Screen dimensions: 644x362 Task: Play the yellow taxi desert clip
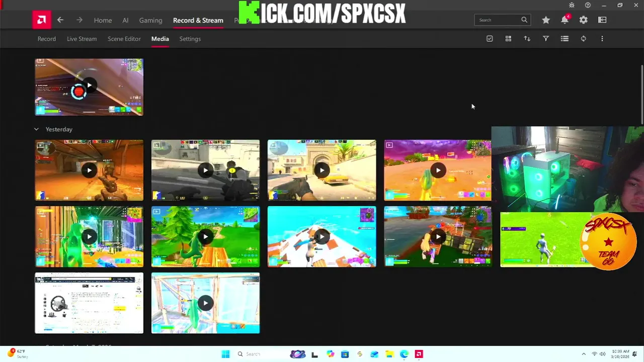point(321,170)
